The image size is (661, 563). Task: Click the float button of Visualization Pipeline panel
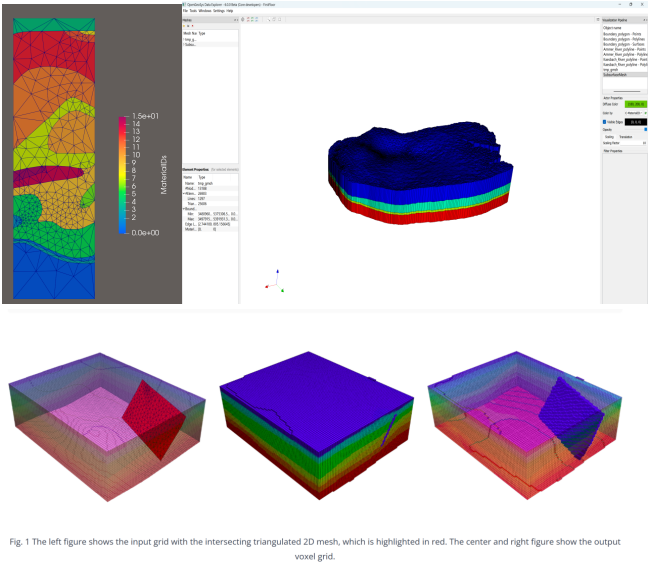(644, 20)
